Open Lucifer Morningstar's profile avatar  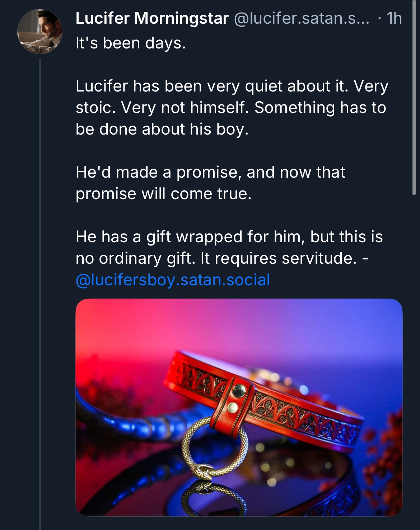39,32
